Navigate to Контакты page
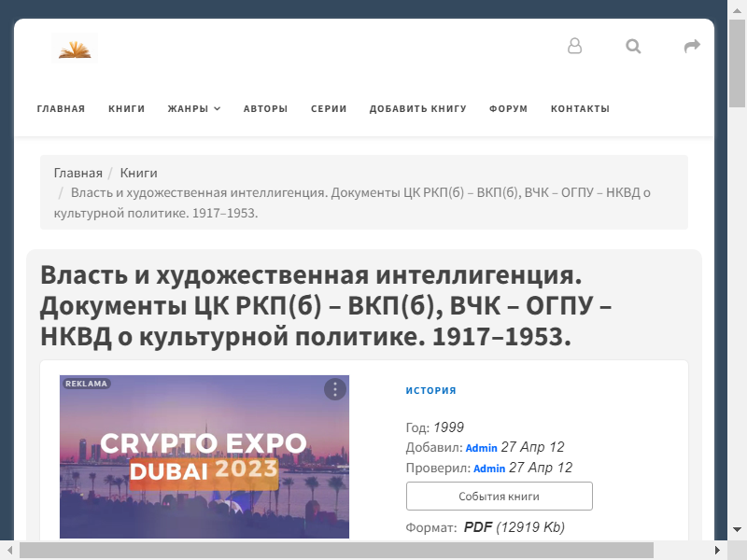The width and height of the screenshot is (747, 560). pos(580,109)
